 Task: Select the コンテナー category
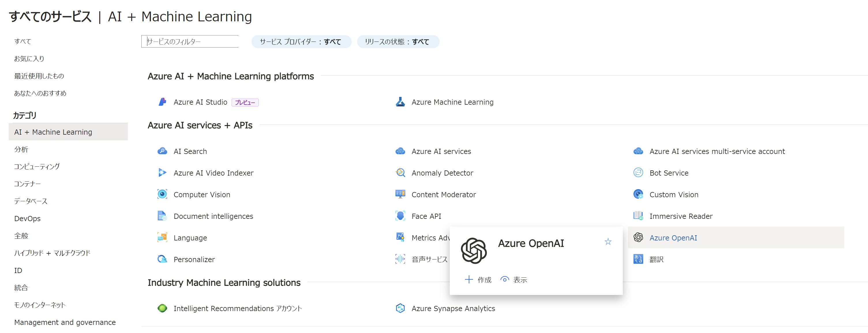point(27,184)
